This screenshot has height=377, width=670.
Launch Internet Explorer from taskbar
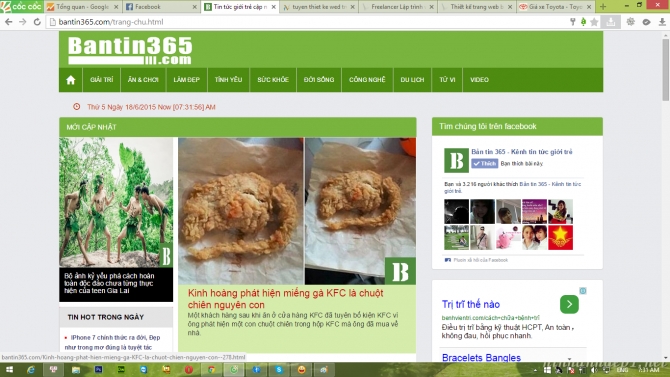31,370
